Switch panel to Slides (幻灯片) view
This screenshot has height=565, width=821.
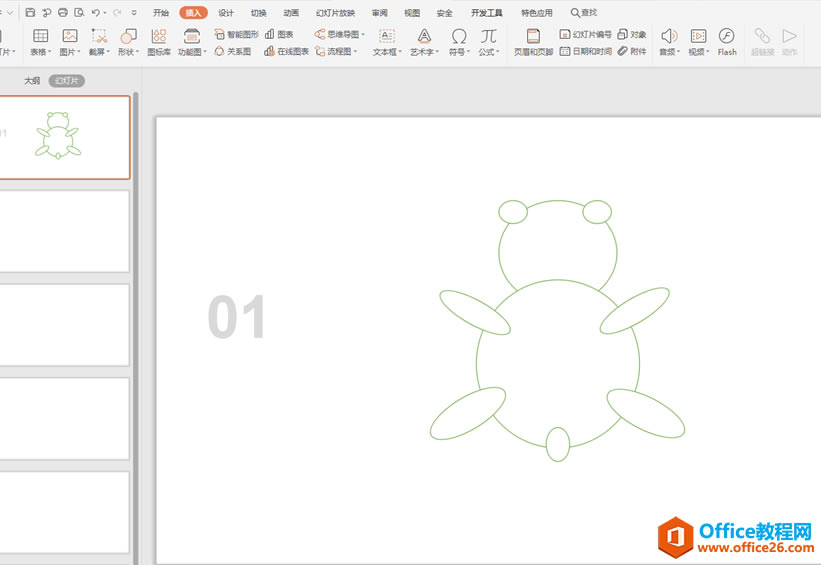pyautogui.click(x=69, y=80)
